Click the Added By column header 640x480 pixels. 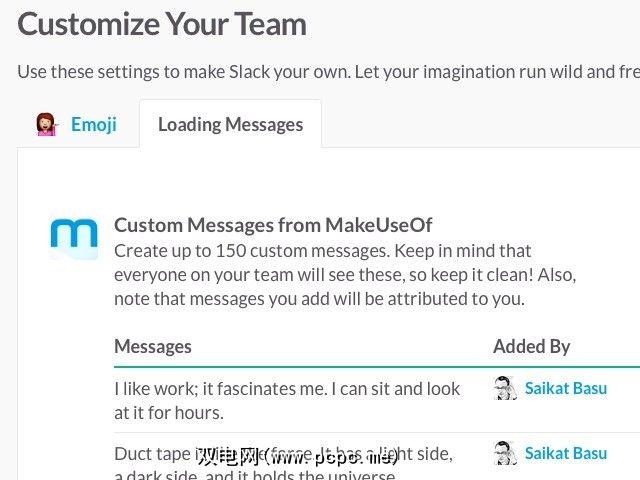pos(531,346)
